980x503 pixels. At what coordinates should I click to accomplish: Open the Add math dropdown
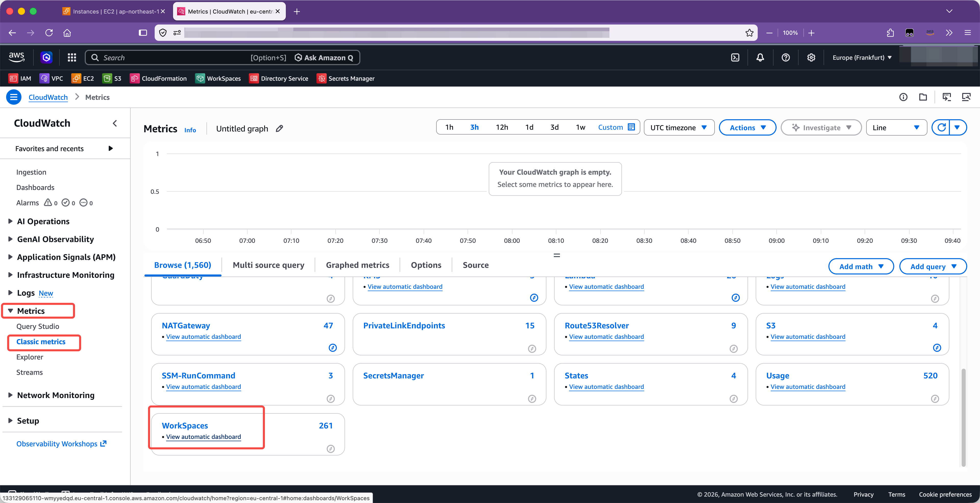coord(861,266)
